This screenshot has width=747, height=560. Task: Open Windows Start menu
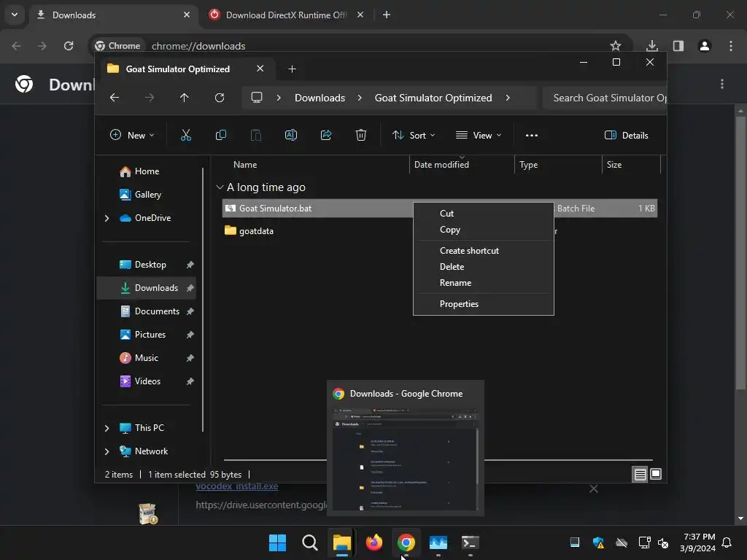[x=277, y=542]
